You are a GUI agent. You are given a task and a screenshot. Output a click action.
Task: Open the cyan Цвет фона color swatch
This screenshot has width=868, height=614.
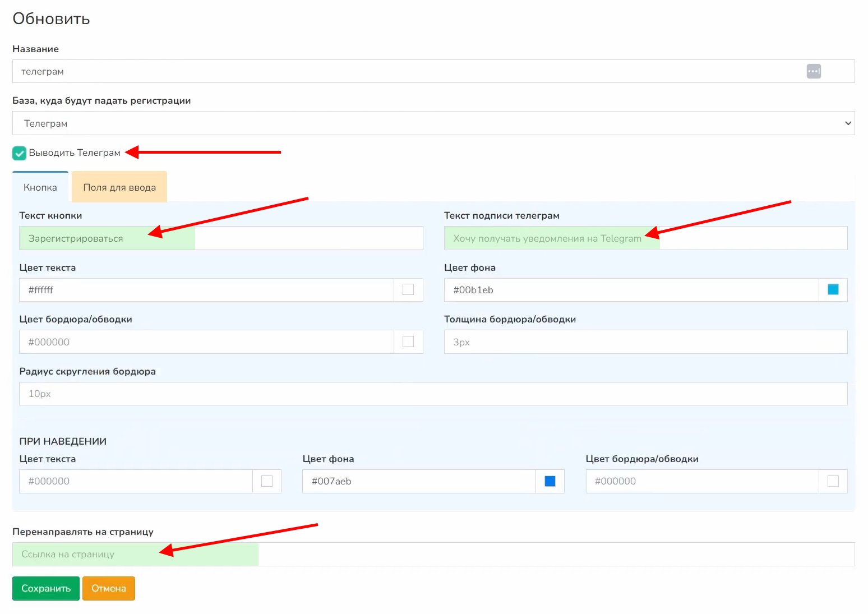tap(833, 290)
